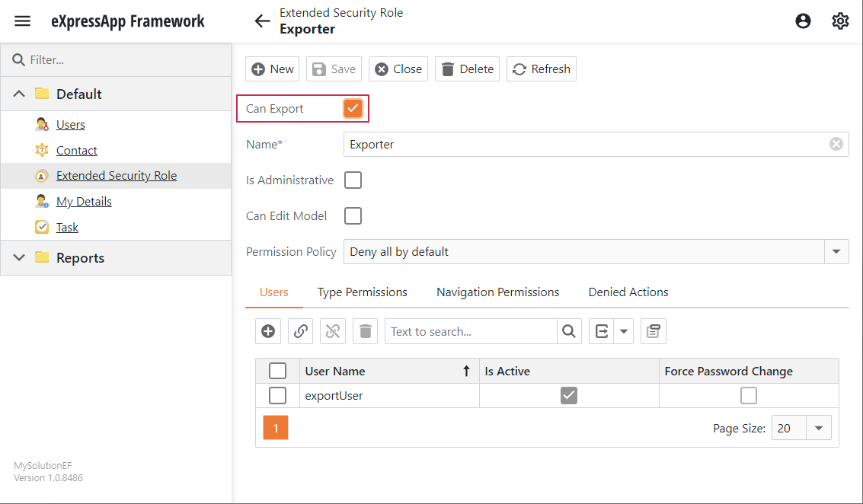Click the New button
The height and width of the screenshot is (504, 863).
(x=273, y=69)
